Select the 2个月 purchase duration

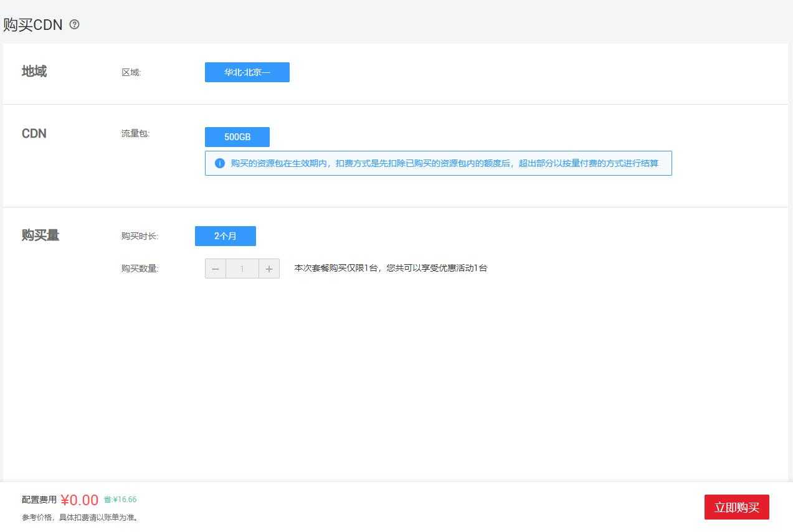click(225, 236)
